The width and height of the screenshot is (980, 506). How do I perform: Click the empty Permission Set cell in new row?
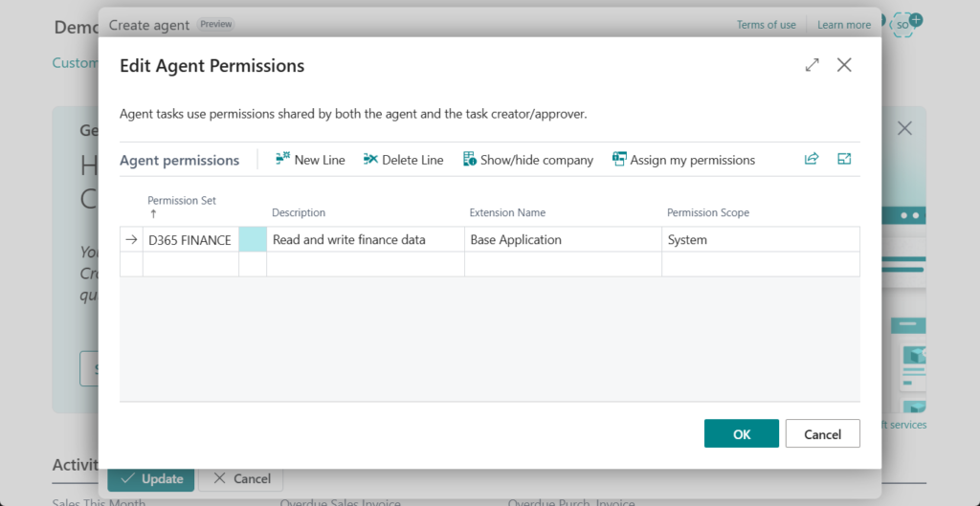point(189,265)
